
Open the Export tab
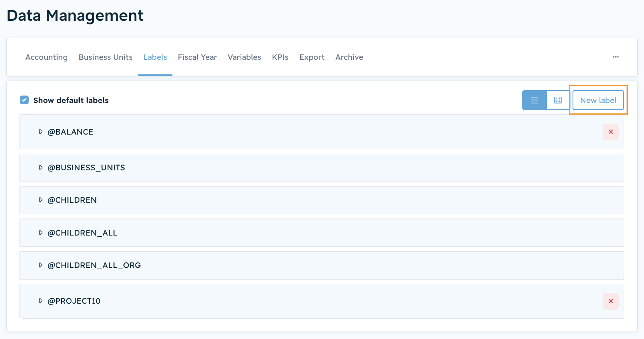point(312,57)
